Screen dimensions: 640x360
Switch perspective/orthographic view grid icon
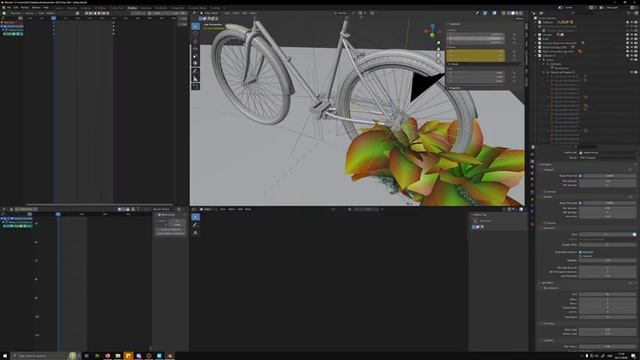click(438, 62)
